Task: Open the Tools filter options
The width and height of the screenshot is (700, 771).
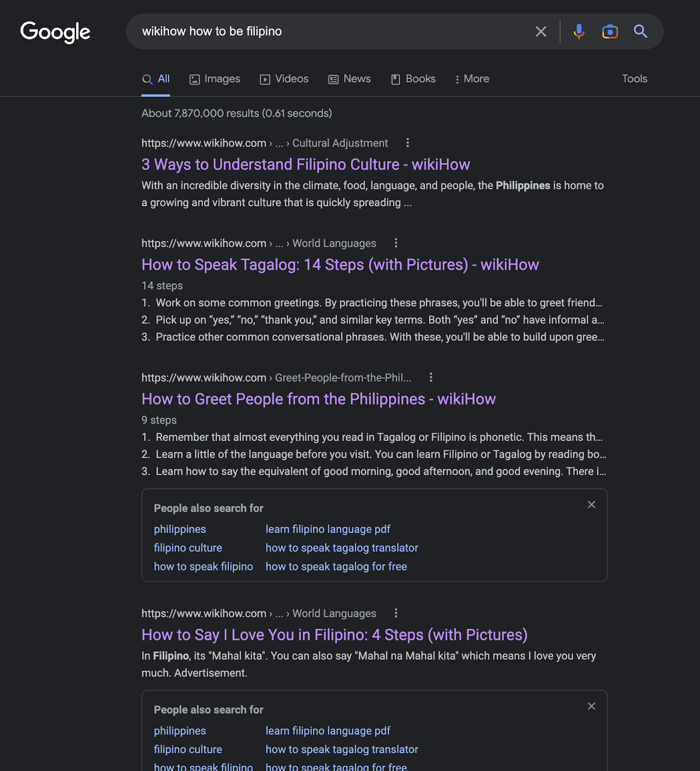Action: click(634, 79)
